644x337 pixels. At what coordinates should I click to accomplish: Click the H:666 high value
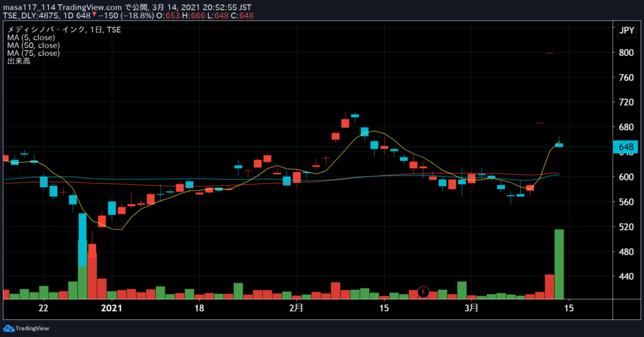point(194,16)
